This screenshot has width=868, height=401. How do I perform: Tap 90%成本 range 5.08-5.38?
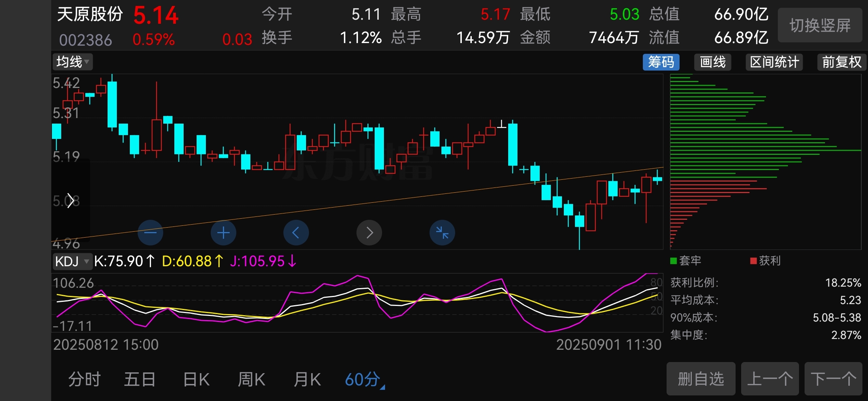point(837,317)
